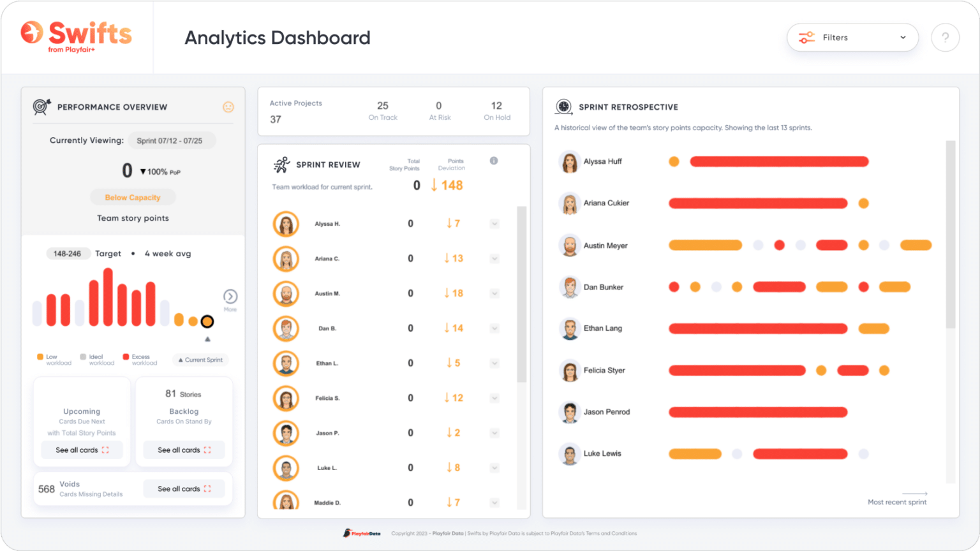Click the stopwatch icon beside Sprint Retrospective
Image resolution: width=980 pixels, height=551 pixels.
pyautogui.click(x=564, y=107)
